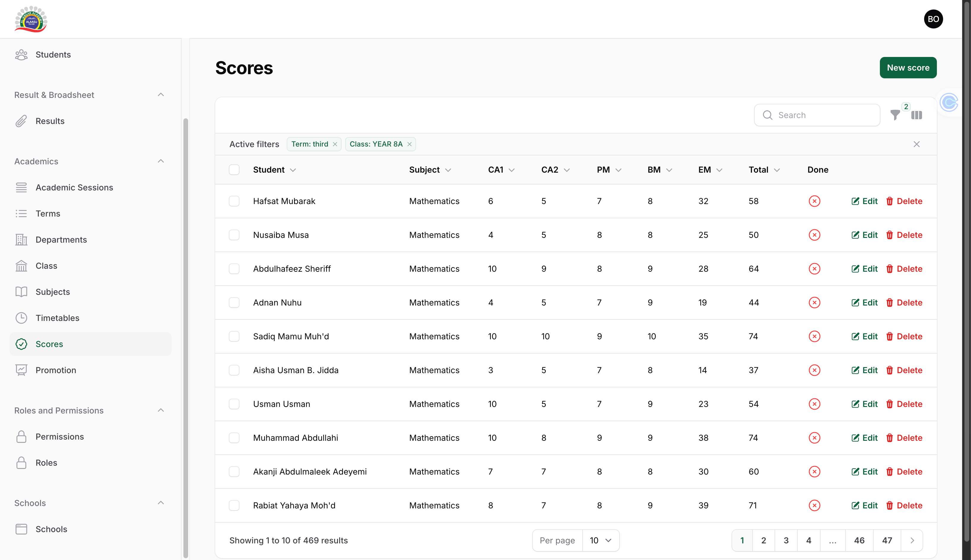Check Akanji Abdulmaleek Adeyemi row checkbox
The height and width of the screenshot is (560, 971).
coord(234,472)
